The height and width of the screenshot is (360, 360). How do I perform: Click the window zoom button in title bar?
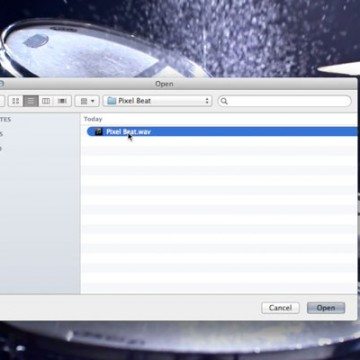pyautogui.click(x=1, y=84)
